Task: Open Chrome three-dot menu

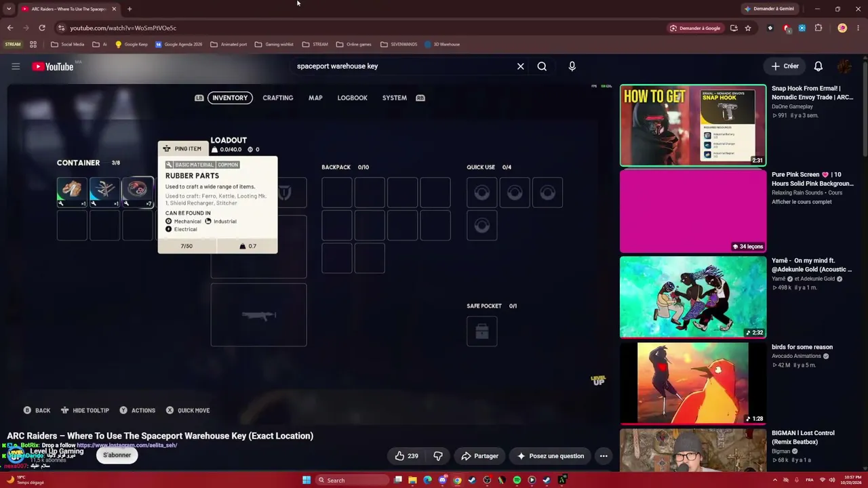Action: click(859, 28)
